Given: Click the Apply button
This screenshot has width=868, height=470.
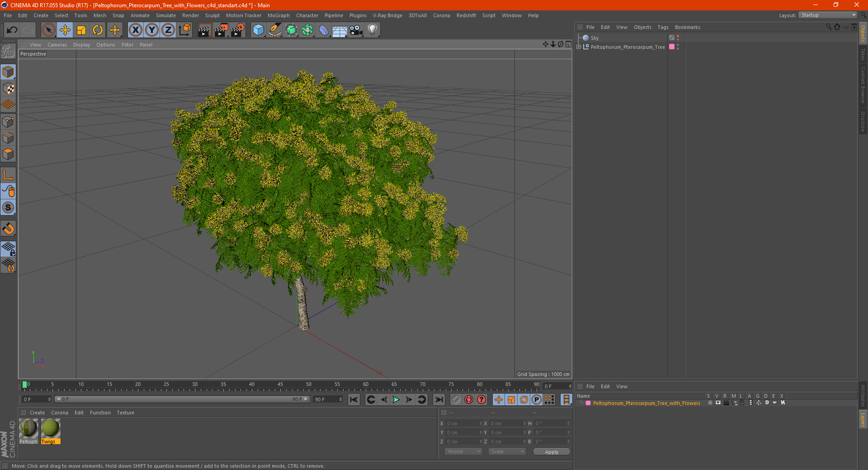Looking at the screenshot, I should point(551,451).
